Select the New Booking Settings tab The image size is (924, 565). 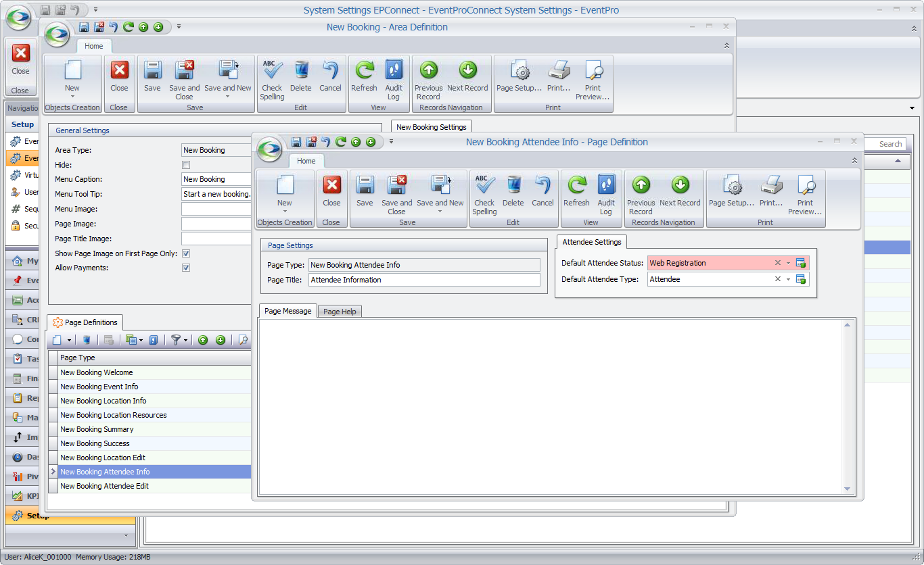tap(432, 126)
